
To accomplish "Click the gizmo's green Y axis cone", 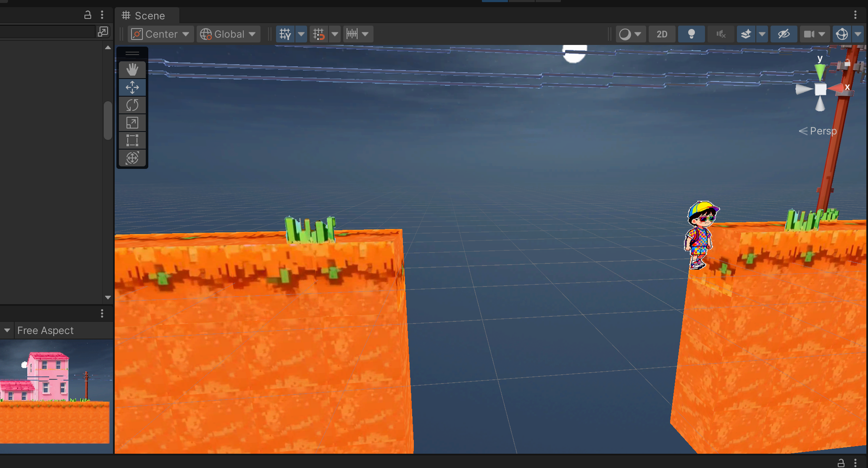I will click(820, 71).
